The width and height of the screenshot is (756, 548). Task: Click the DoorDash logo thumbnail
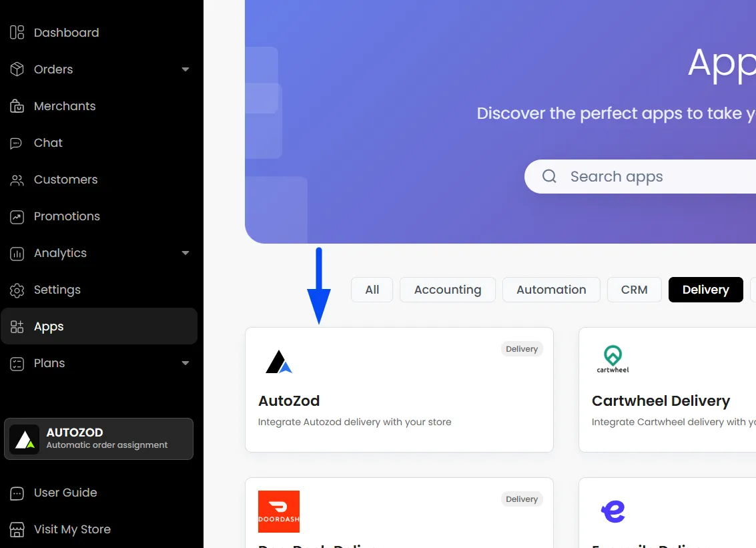[279, 511]
